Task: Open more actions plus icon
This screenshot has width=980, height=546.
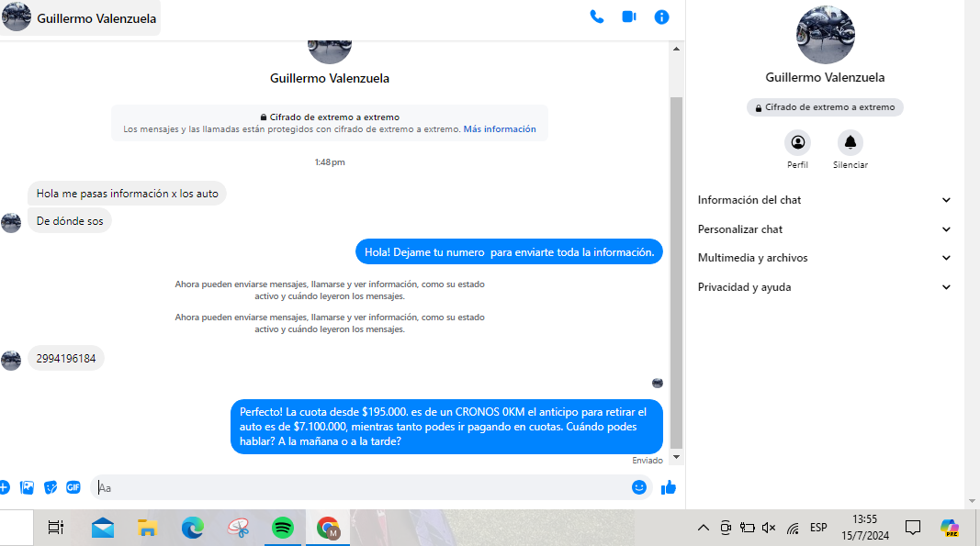Action: click(4, 487)
